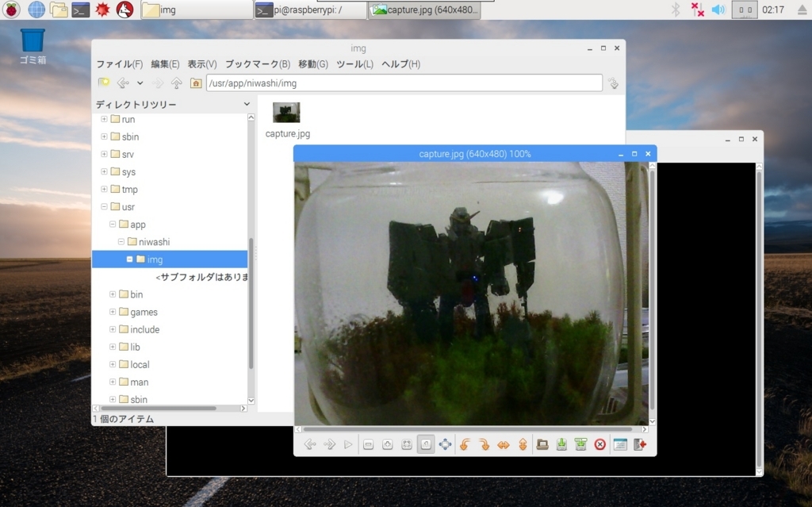Expand the games folder in tree
Screen dimensions: 812x507
(113, 312)
